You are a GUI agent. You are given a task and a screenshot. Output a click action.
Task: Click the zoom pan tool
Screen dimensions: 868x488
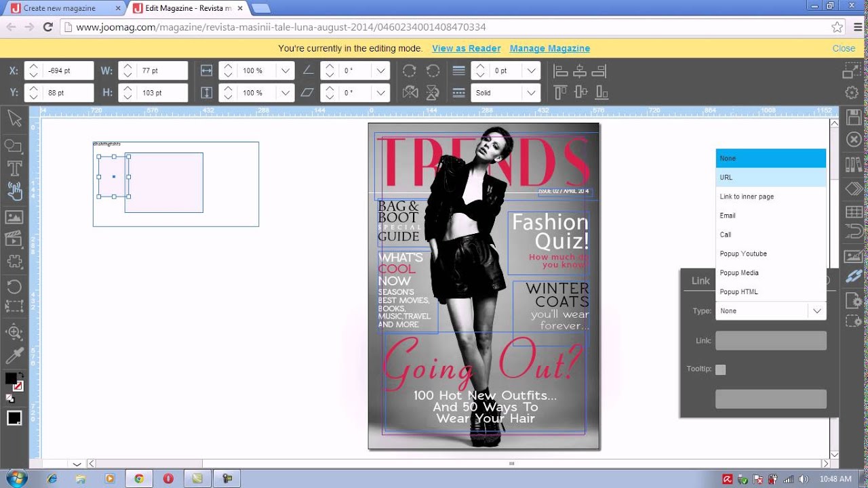coord(14,331)
